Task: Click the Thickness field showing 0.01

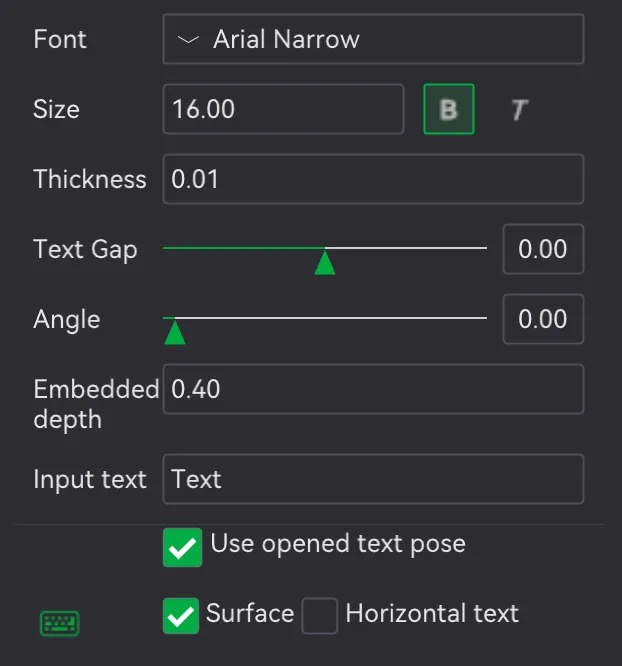Action: coord(373,179)
